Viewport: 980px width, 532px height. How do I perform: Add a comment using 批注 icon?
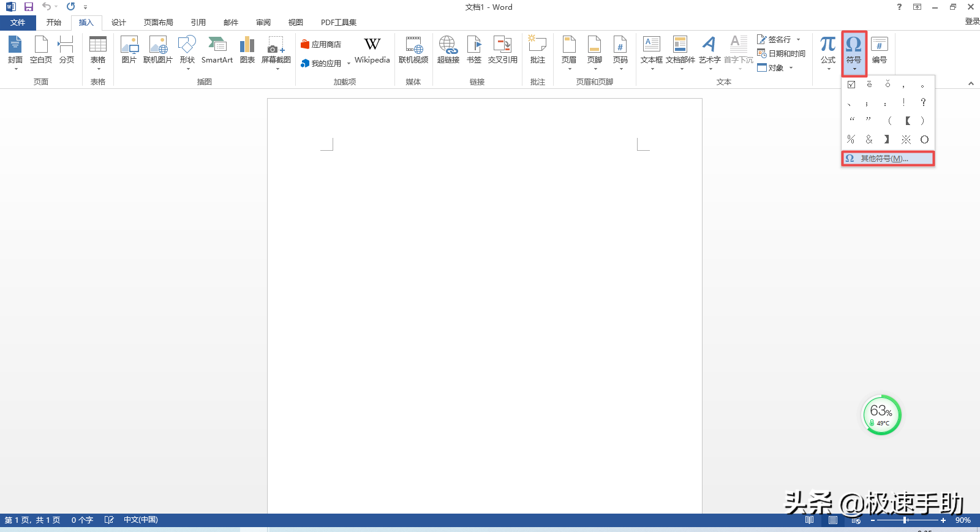tap(537, 50)
